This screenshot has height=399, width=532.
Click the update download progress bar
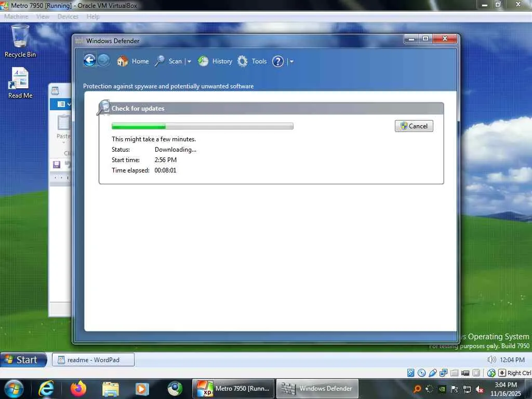coord(202,126)
